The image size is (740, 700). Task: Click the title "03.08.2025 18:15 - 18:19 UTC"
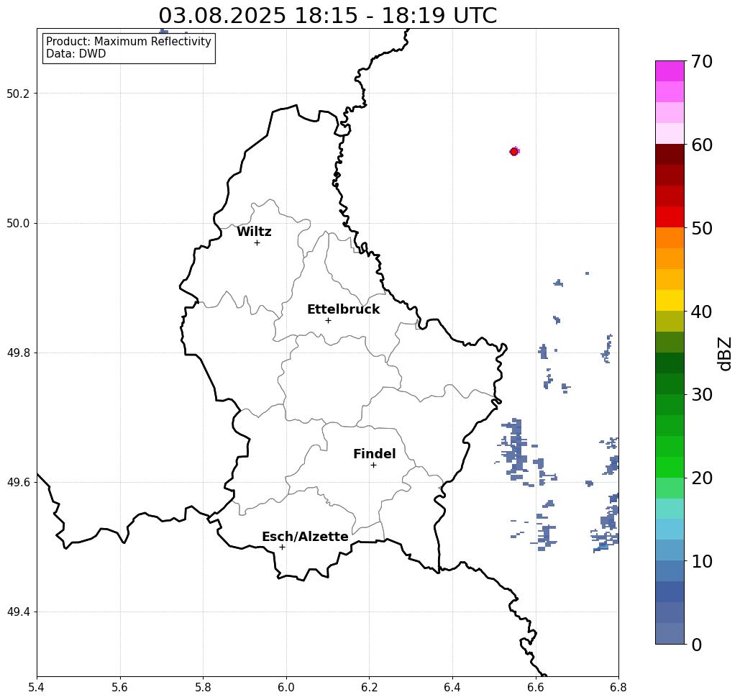[327, 16]
